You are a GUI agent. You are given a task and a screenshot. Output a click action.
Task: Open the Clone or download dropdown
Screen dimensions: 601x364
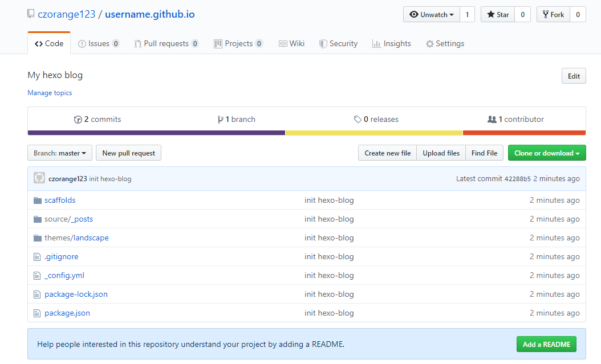tap(546, 153)
